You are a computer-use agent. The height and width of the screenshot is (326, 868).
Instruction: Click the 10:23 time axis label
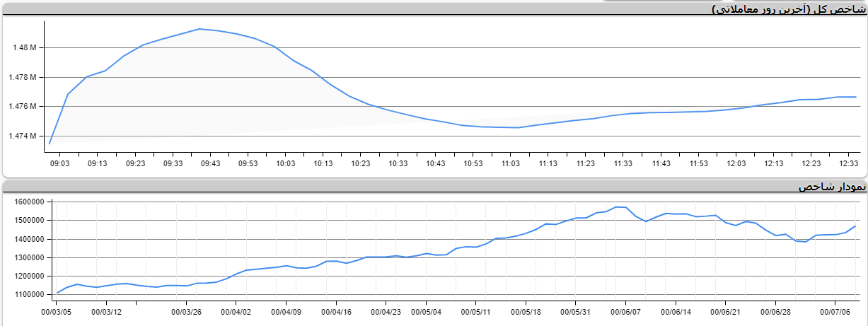(361, 163)
